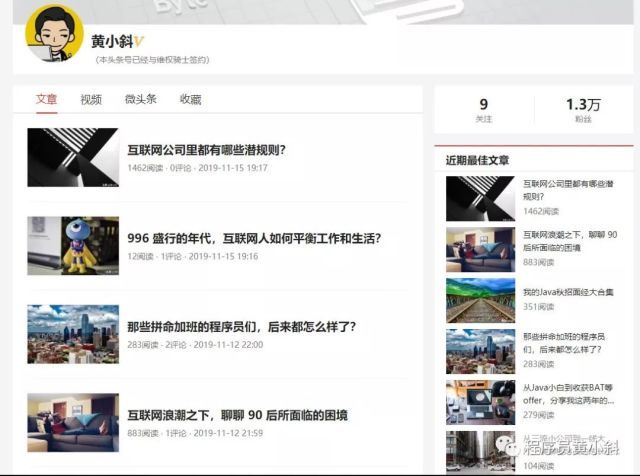This screenshot has width=640, height=476.
Task: Click the profile name 黄小斜
Action: [x=112, y=41]
